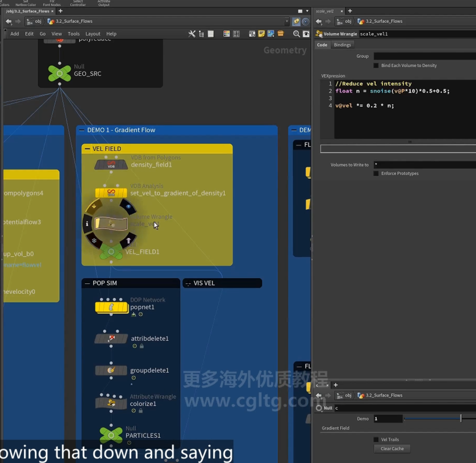Click the target link icon in network editor
476x463 pixels.
[x=306, y=21]
